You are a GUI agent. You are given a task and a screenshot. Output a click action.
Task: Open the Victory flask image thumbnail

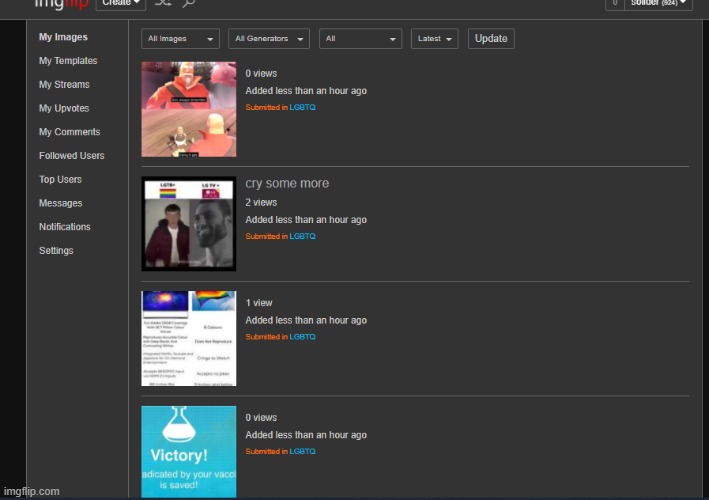pos(189,452)
